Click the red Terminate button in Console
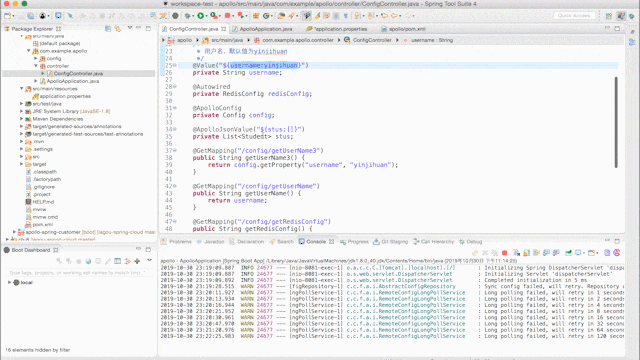 point(504,253)
